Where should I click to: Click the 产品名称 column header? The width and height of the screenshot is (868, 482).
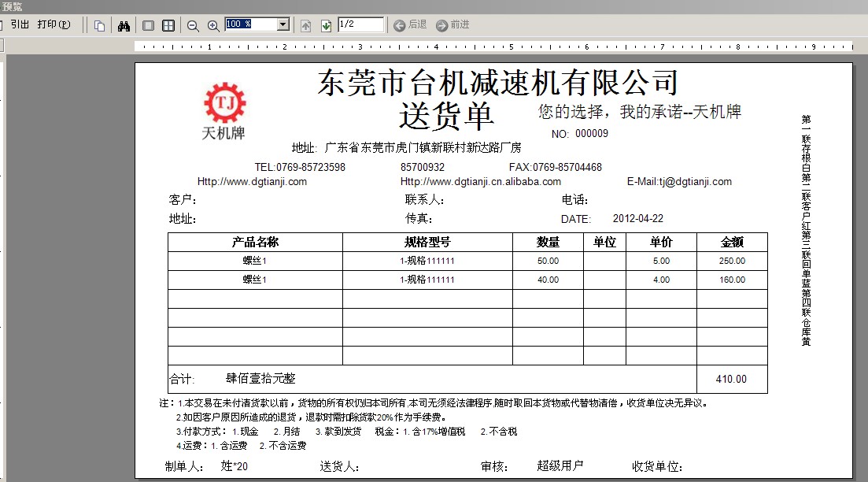coord(255,242)
